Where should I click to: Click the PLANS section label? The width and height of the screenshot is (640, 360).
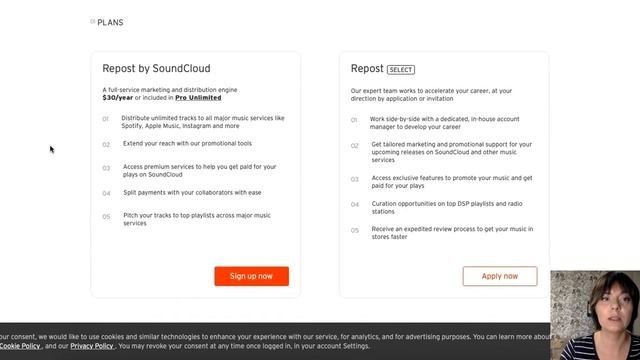coord(110,22)
